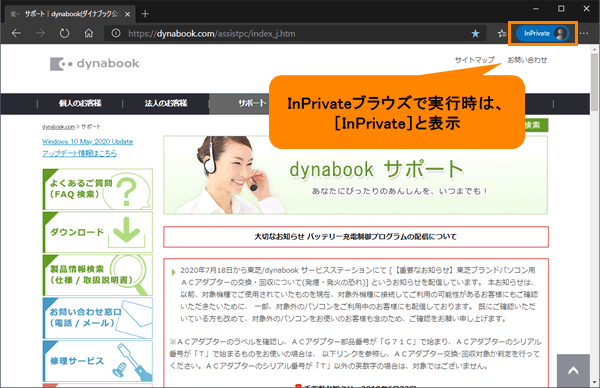Select 個人のお客様 navigation menu
The image size is (600, 388).
coord(80,103)
